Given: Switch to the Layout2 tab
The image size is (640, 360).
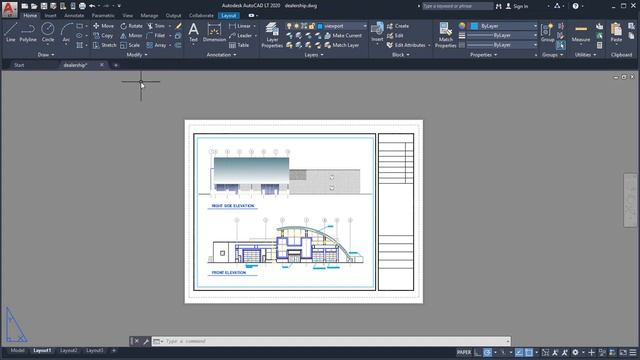Looking at the screenshot, I should tap(68, 351).
